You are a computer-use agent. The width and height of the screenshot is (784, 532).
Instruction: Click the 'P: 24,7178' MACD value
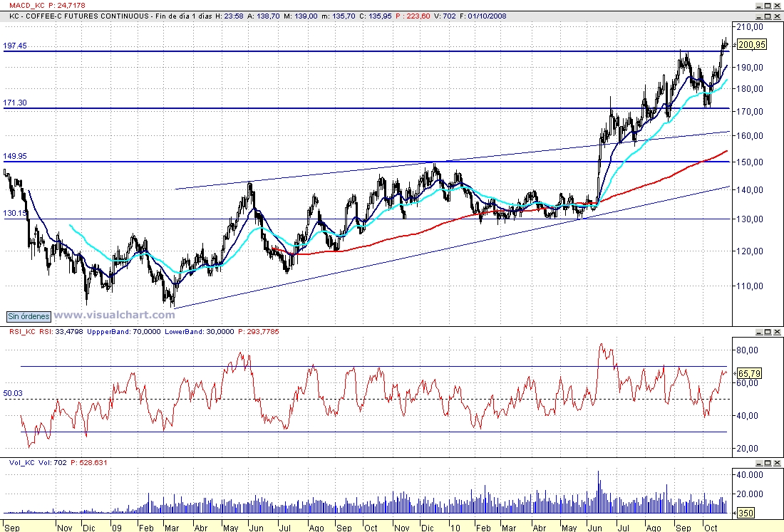(66, 6)
